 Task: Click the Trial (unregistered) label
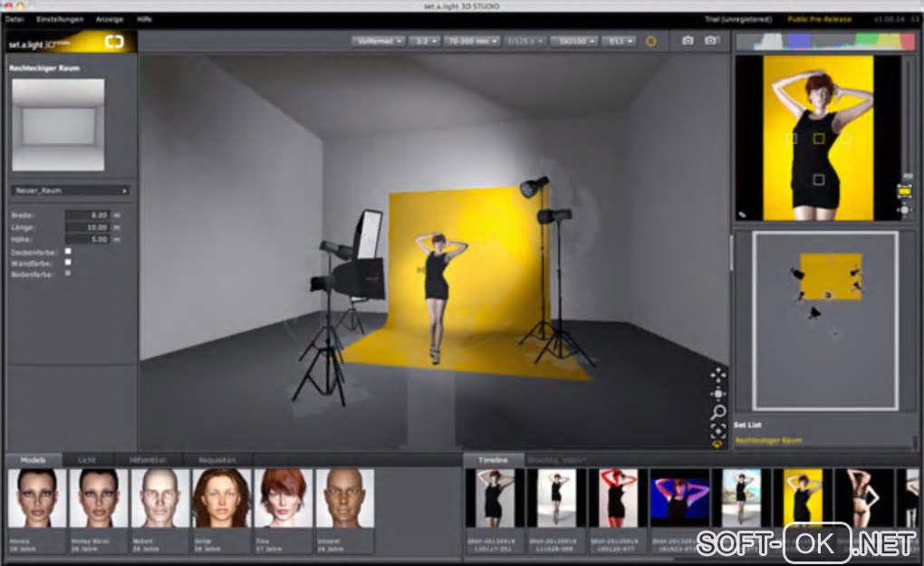738,19
